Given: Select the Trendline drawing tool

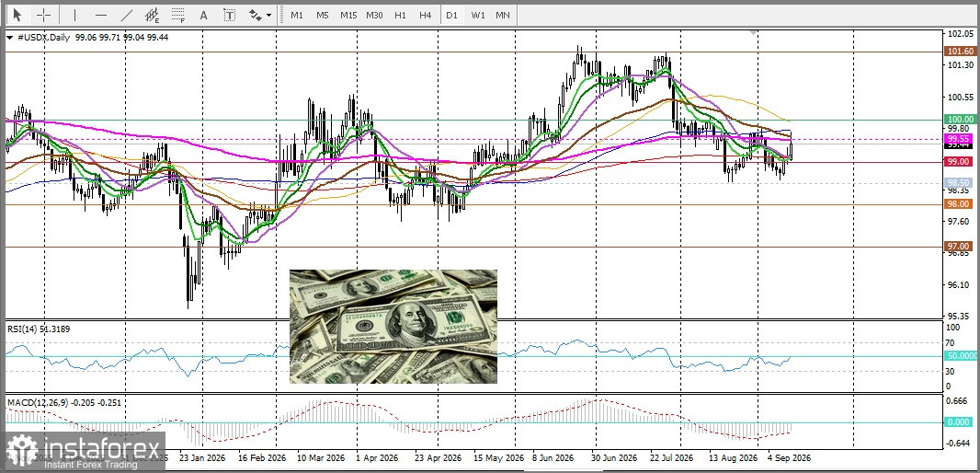Looking at the screenshot, I should 127,15.
